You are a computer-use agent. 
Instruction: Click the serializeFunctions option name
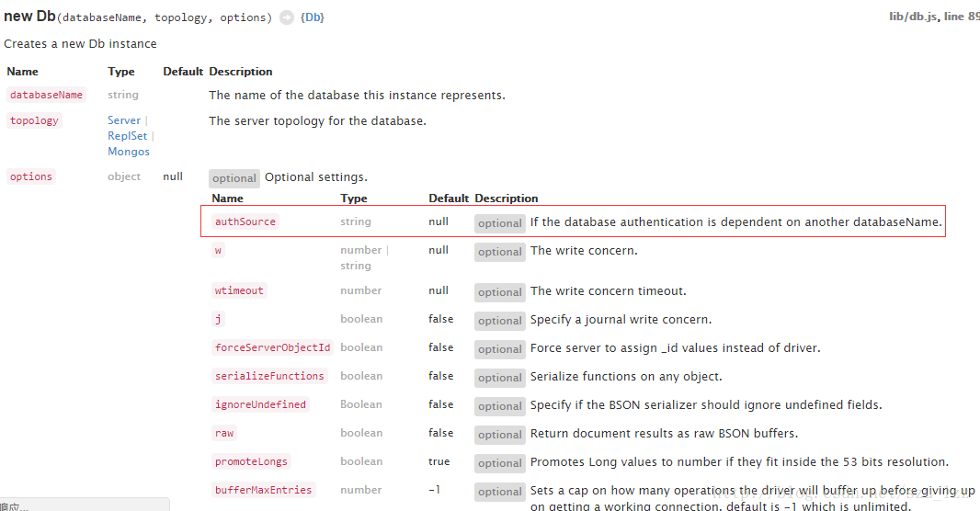[269, 376]
